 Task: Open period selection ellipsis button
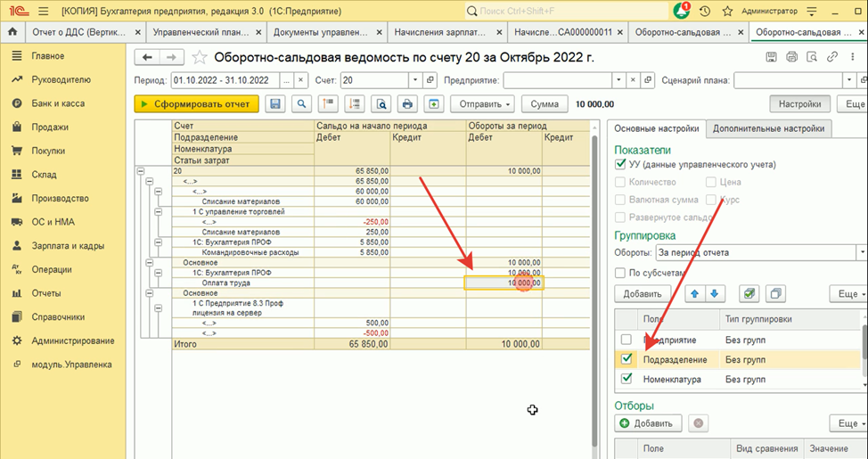(x=286, y=80)
